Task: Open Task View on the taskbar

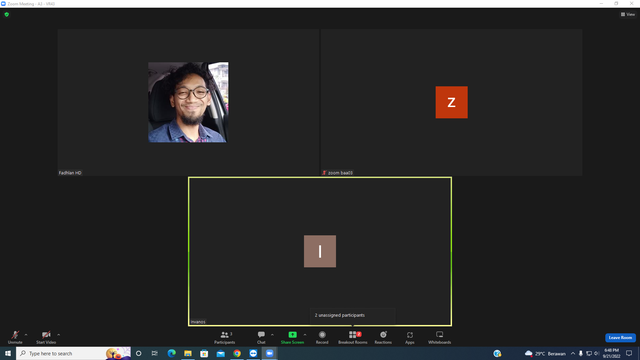Action: [154, 353]
